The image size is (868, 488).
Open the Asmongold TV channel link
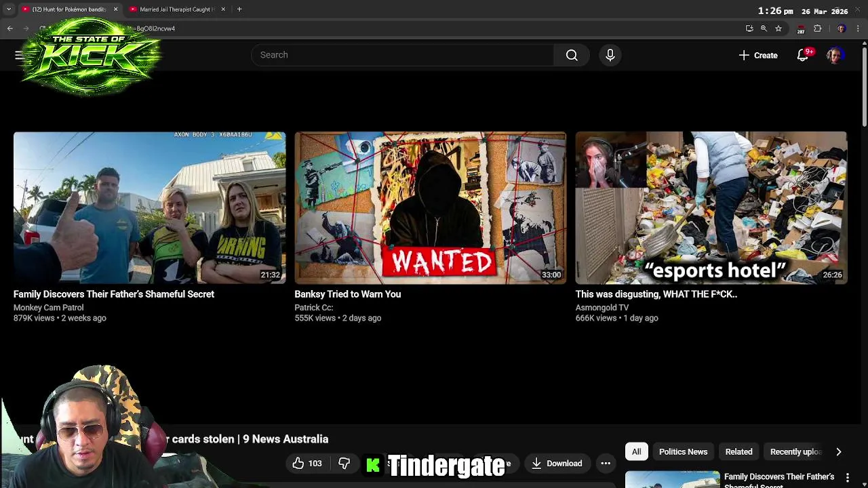602,308
